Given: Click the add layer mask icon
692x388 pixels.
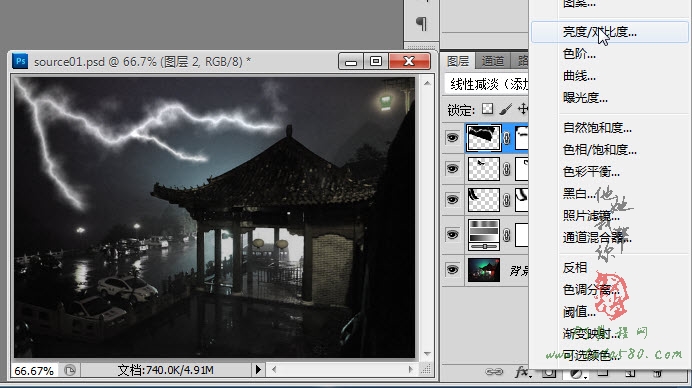Looking at the screenshot, I should tap(549, 373).
